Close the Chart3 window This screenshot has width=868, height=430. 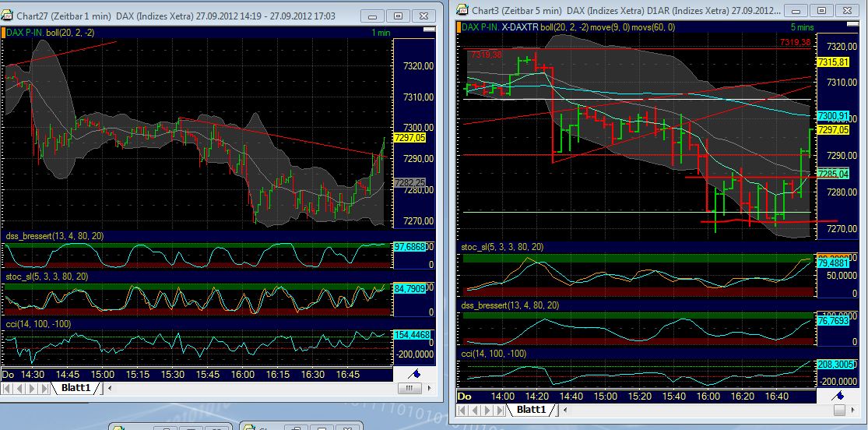848,10
